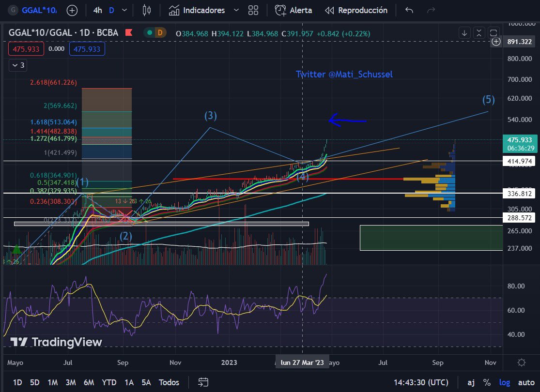
Task: Select the 1A time range
Action: 129,382
